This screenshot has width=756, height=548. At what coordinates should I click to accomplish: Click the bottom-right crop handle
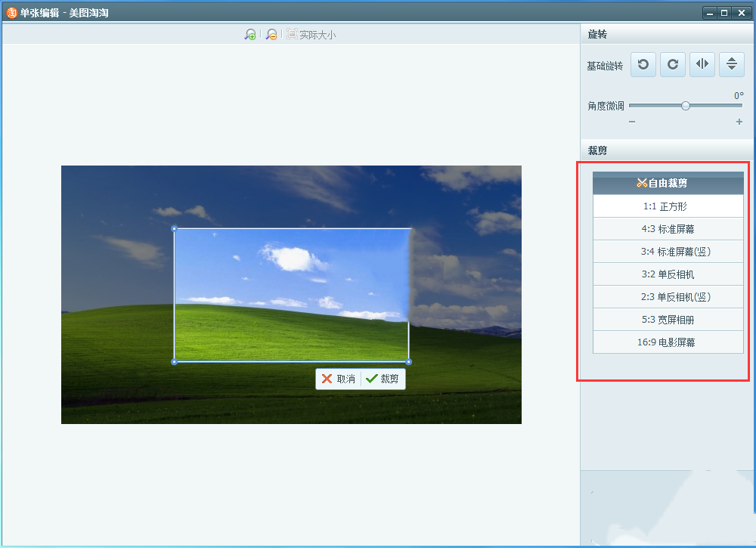click(409, 361)
